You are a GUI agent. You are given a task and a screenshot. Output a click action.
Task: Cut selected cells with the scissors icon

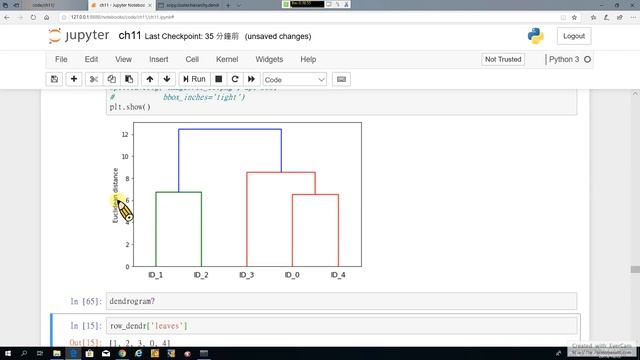(x=94, y=79)
